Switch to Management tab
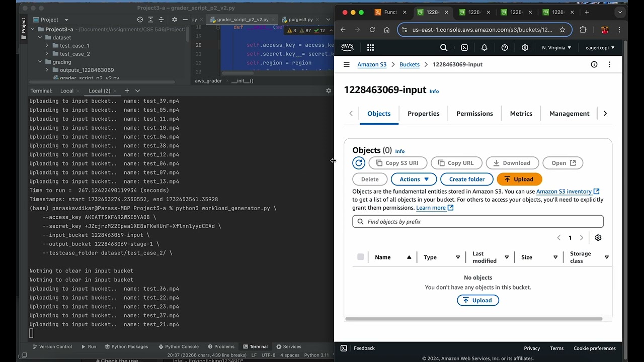The height and width of the screenshot is (362, 644). 569,114
